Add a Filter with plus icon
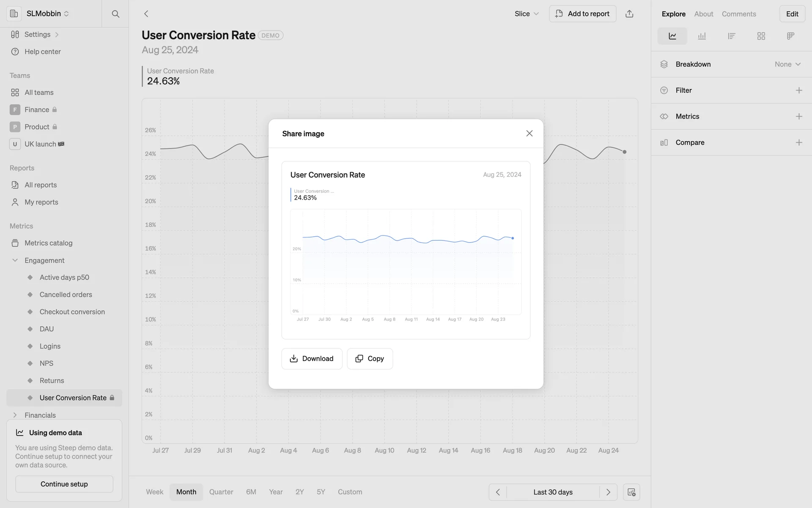The height and width of the screenshot is (508, 812). tap(798, 90)
